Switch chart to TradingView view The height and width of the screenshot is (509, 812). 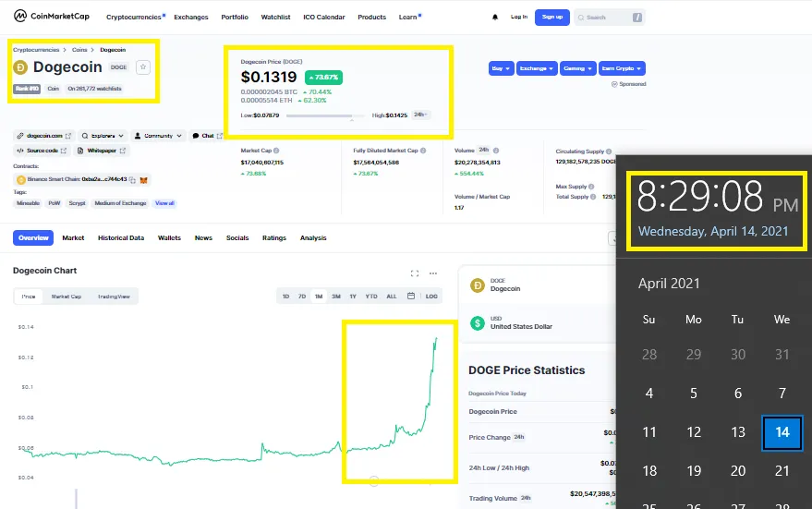[x=114, y=297]
